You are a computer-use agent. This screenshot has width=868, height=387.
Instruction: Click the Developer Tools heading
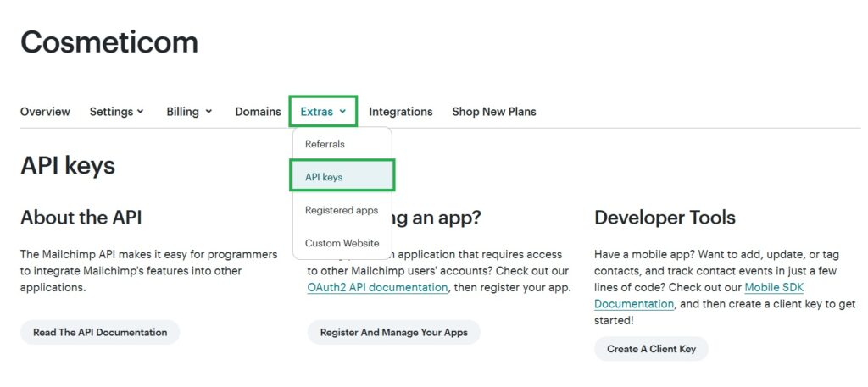(665, 218)
